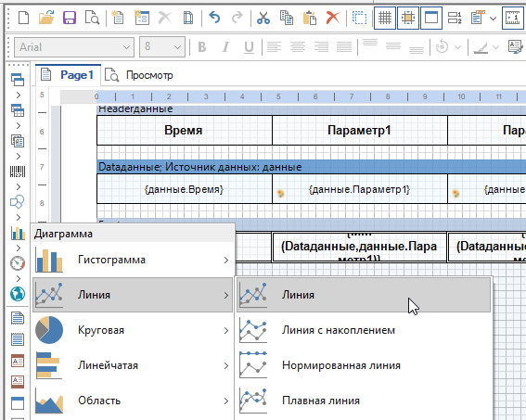Viewport: 526px width, 420px height.
Task: Select cross-bands table icon in toolbox
Action: pos(18,110)
